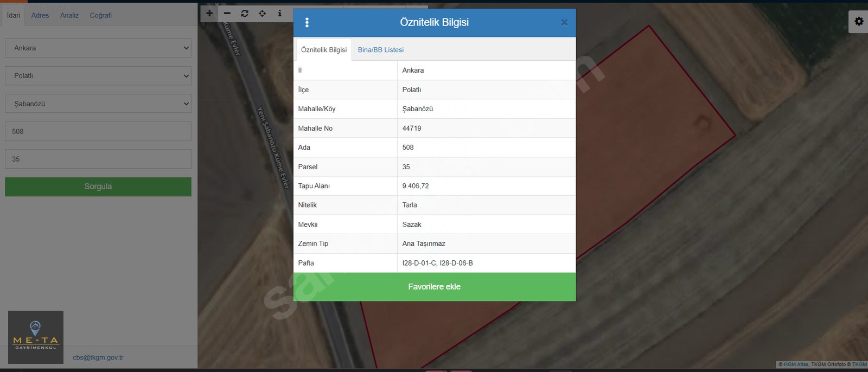
Task: Click the cbs@tkgm.gov.tr email link
Action: click(x=98, y=357)
